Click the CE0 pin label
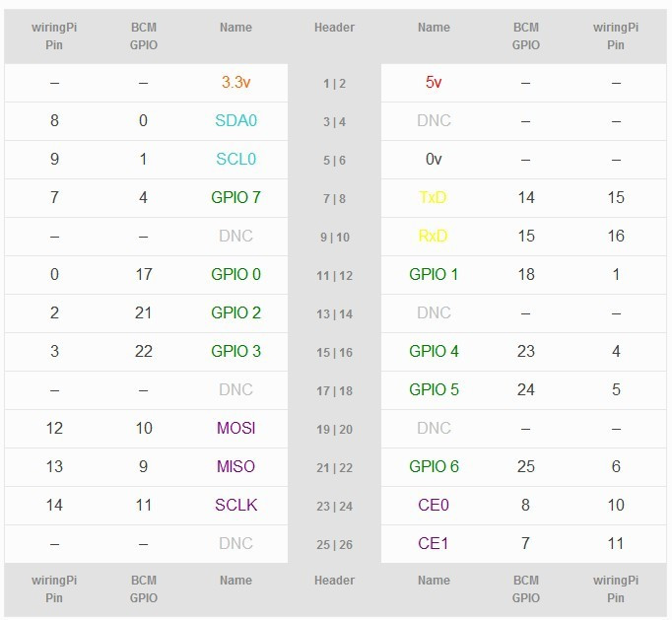672x620 pixels. point(434,505)
